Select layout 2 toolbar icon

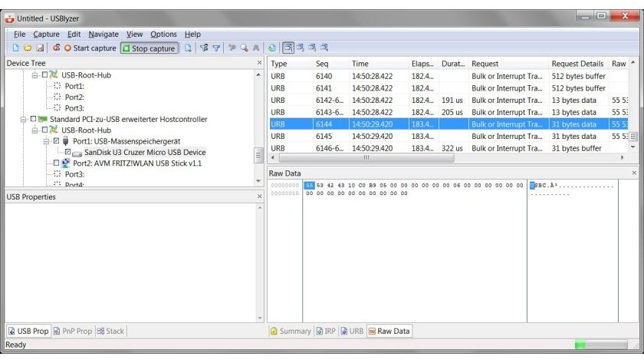pyautogui.click(x=301, y=48)
